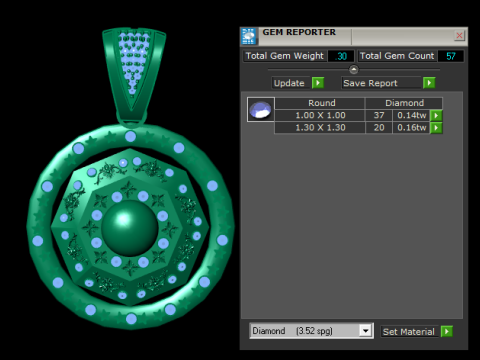Select the top gem on the outer ring
Viewport: 480px width, 360px height.
(130, 136)
